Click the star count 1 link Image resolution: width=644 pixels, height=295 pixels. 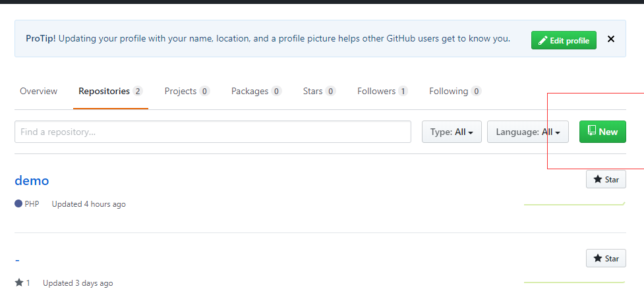(22, 282)
